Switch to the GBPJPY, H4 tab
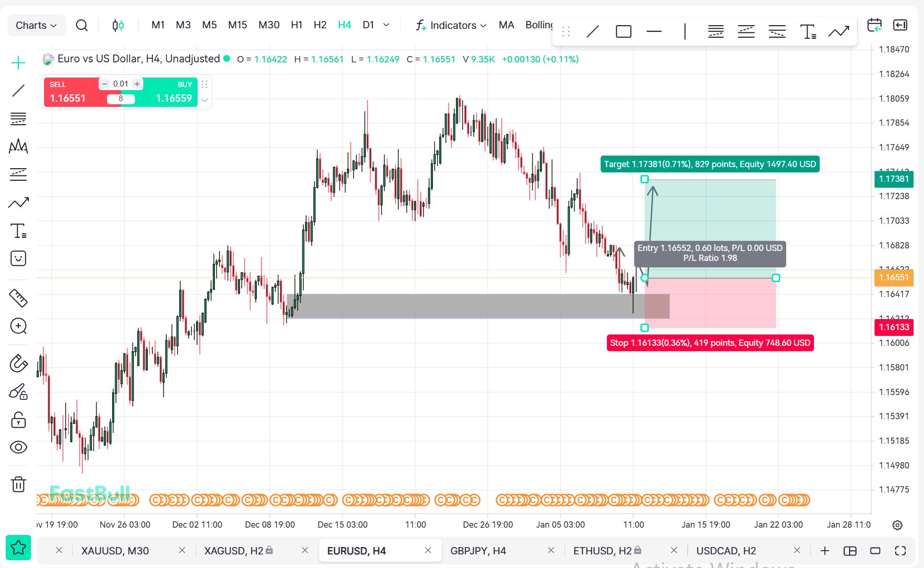This screenshot has width=924, height=568. (x=478, y=551)
